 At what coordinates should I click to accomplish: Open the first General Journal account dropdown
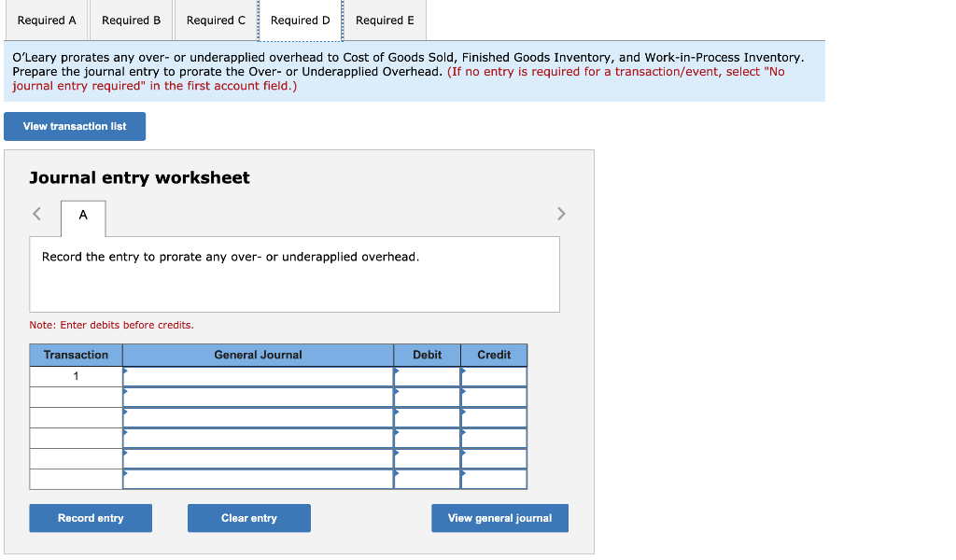click(x=258, y=376)
